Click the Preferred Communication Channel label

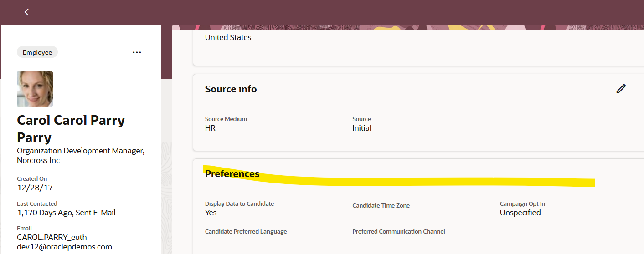coord(399,232)
